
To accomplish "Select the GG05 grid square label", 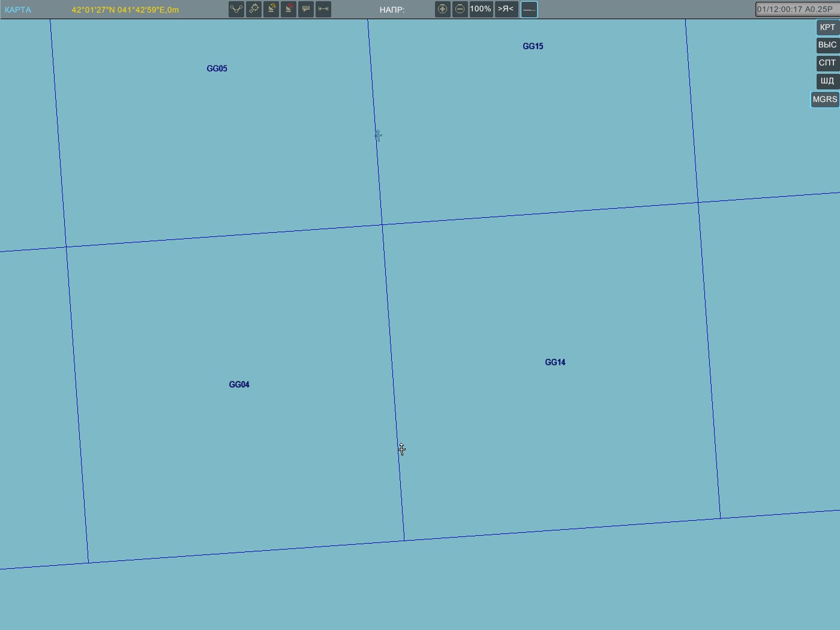I will click(x=217, y=68).
